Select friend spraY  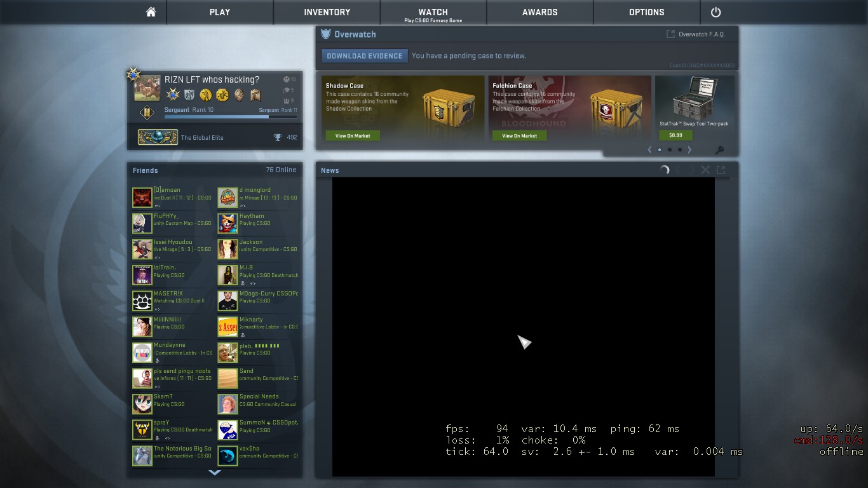click(x=172, y=430)
